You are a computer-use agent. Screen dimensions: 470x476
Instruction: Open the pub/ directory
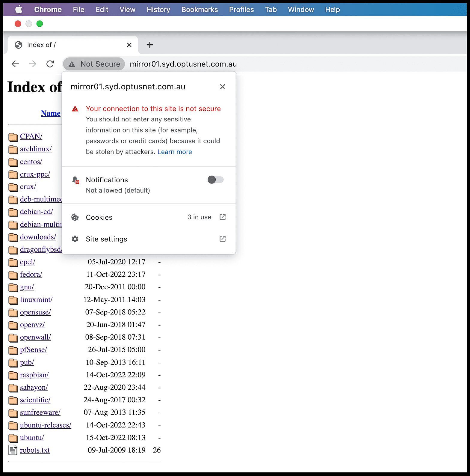(x=27, y=362)
